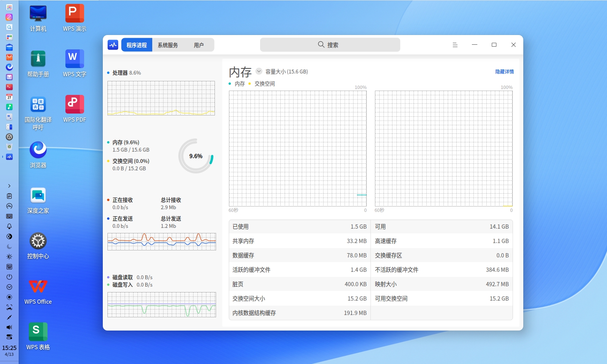Expand the memory view dropdown arrow
607x364 pixels.
(259, 71)
